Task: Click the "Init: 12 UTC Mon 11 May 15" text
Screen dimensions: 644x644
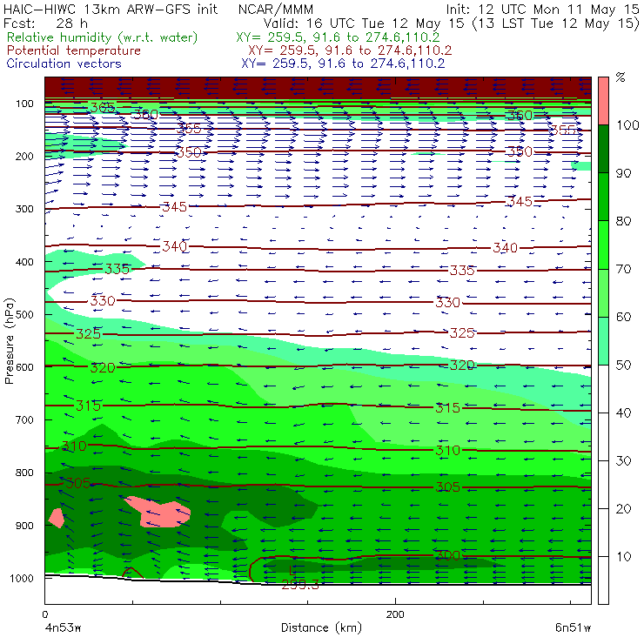Action: 542,9
